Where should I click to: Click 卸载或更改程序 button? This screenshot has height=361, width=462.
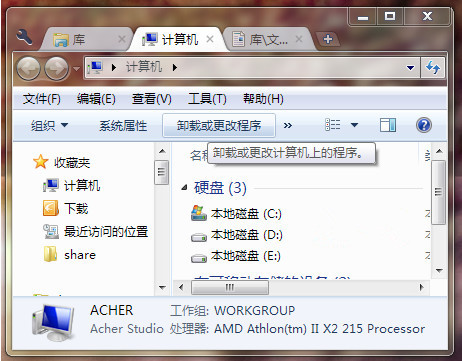[219, 125]
